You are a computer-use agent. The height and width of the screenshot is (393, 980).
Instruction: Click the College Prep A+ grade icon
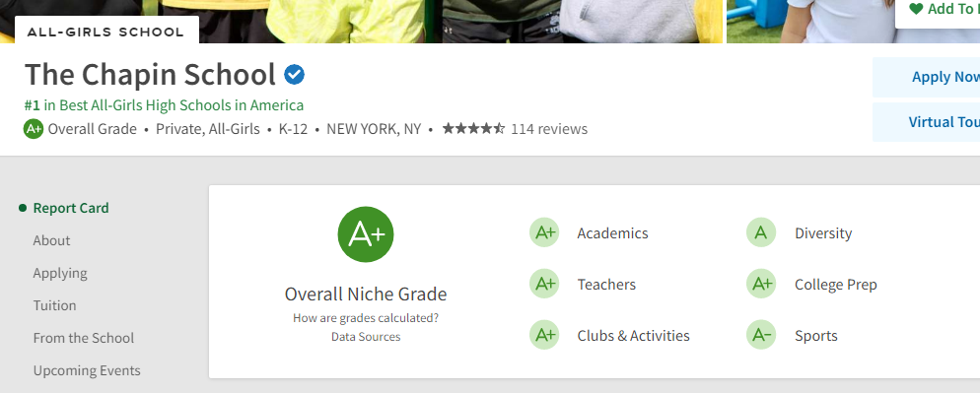(761, 285)
